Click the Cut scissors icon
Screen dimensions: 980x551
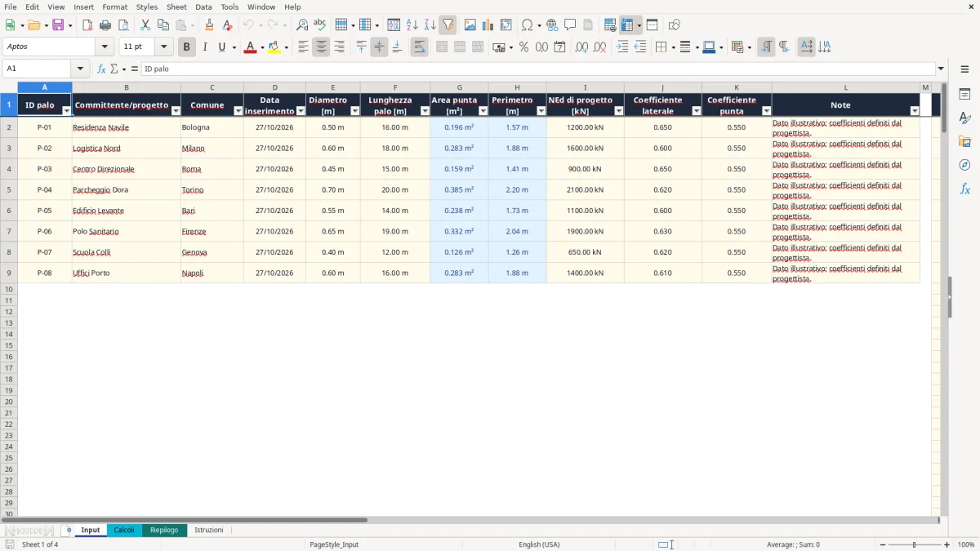point(145,25)
